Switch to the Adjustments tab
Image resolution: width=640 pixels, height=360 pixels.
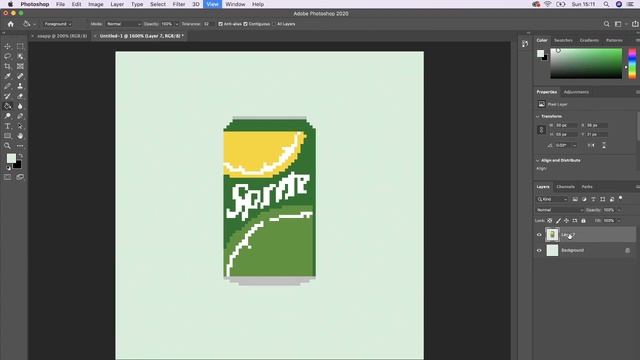576,92
